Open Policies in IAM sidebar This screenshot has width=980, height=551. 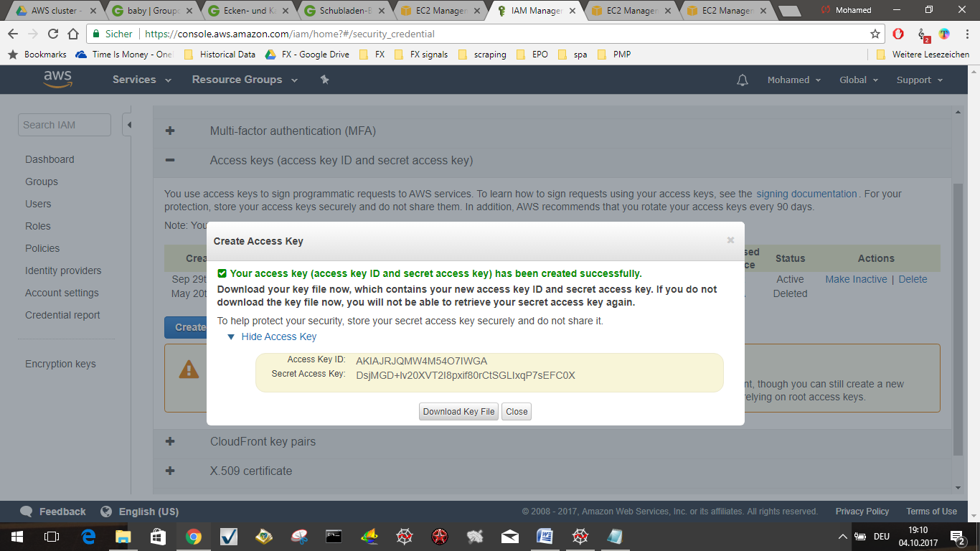tap(42, 248)
